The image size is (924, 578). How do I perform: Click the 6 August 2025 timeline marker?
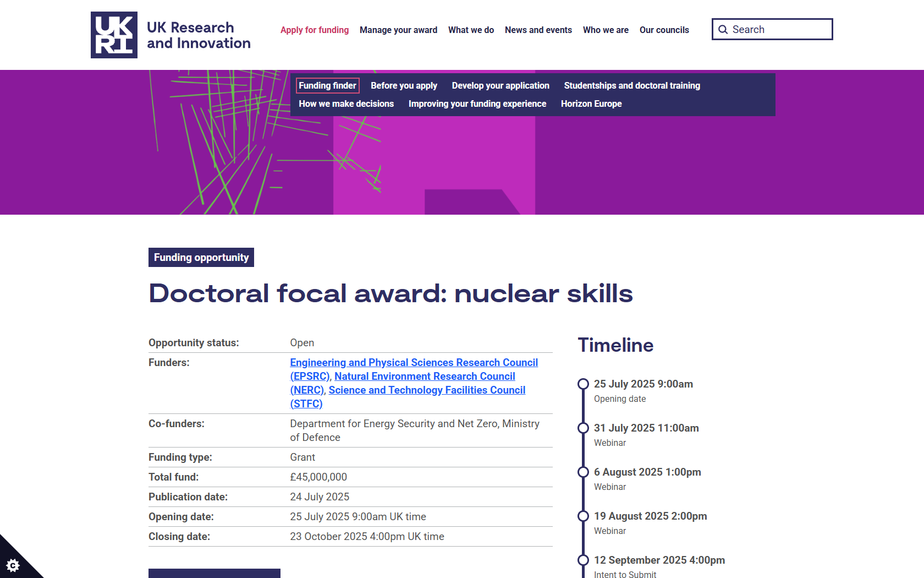coord(583,472)
